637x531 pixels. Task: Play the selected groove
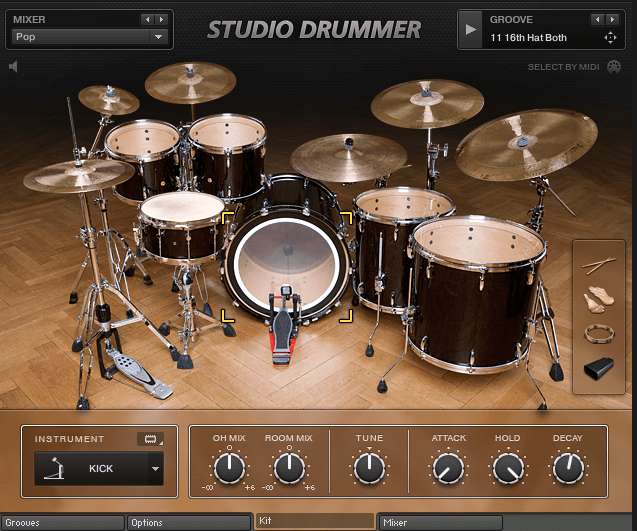(x=470, y=29)
